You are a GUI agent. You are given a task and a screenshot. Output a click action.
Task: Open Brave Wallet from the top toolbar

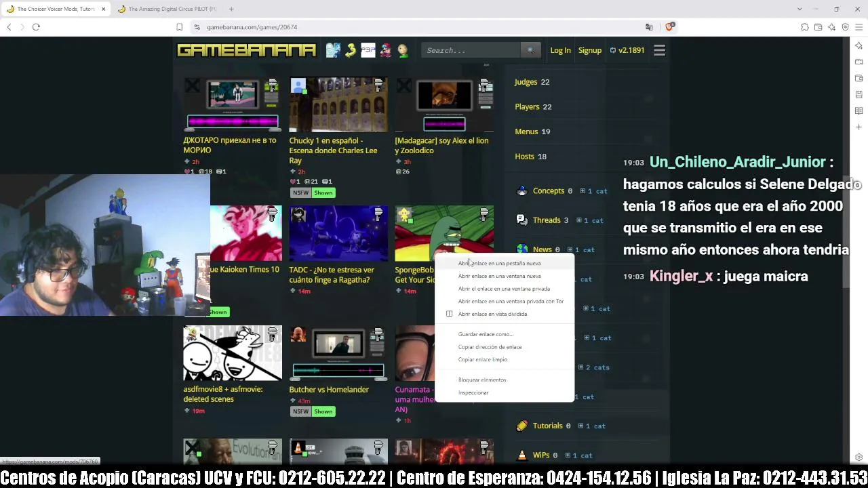[x=818, y=27]
